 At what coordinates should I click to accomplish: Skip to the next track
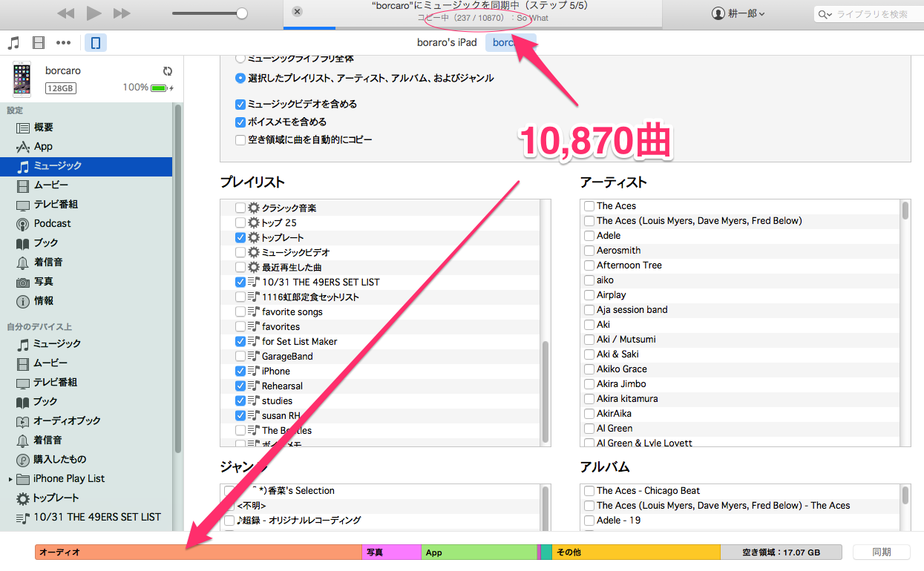(x=122, y=13)
